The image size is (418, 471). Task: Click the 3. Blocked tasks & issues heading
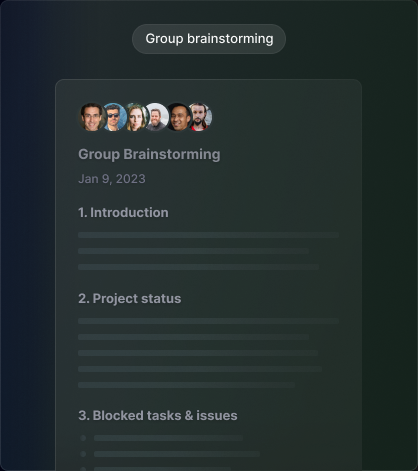click(x=158, y=416)
